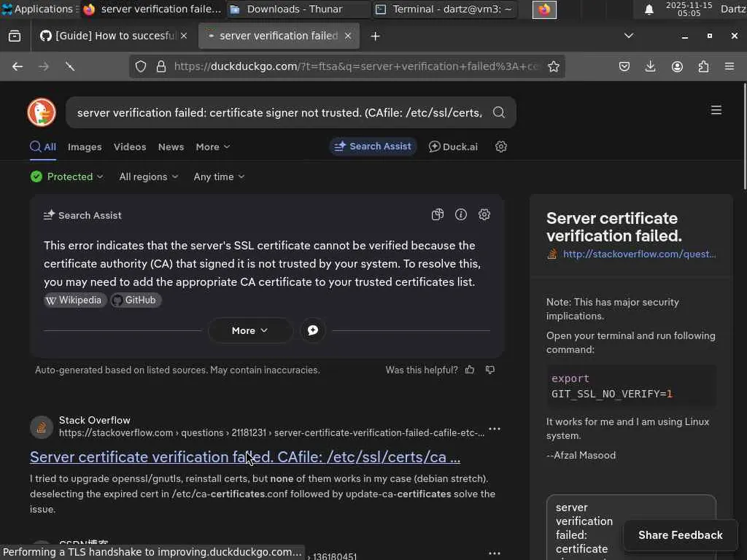Open options dots for Stack Overflow result
The image size is (747, 560).
(x=495, y=429)
